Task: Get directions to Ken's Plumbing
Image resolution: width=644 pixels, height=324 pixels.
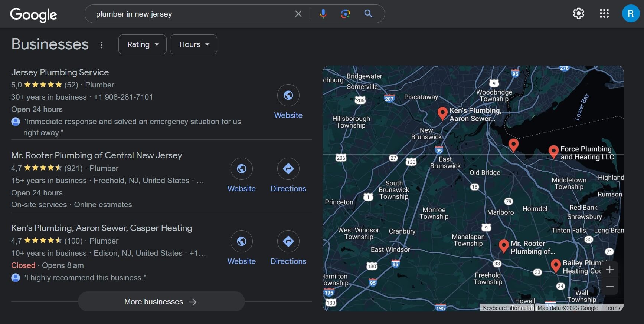Action: coord(288,241)
